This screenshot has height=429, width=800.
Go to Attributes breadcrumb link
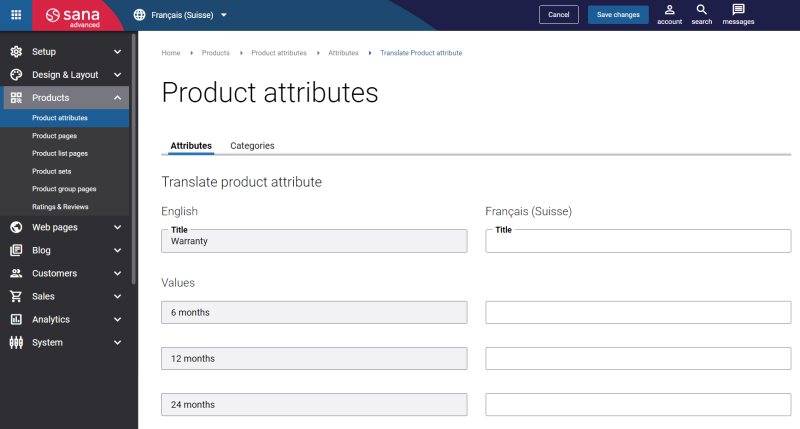click(x=343, y=53)
